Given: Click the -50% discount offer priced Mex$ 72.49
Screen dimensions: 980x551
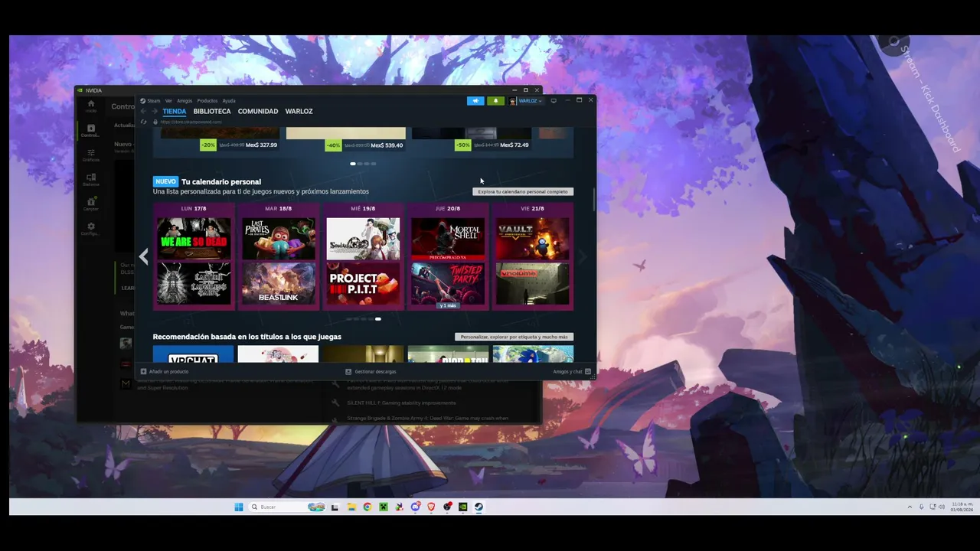Looking at the screenshot, I should point(492,145).
